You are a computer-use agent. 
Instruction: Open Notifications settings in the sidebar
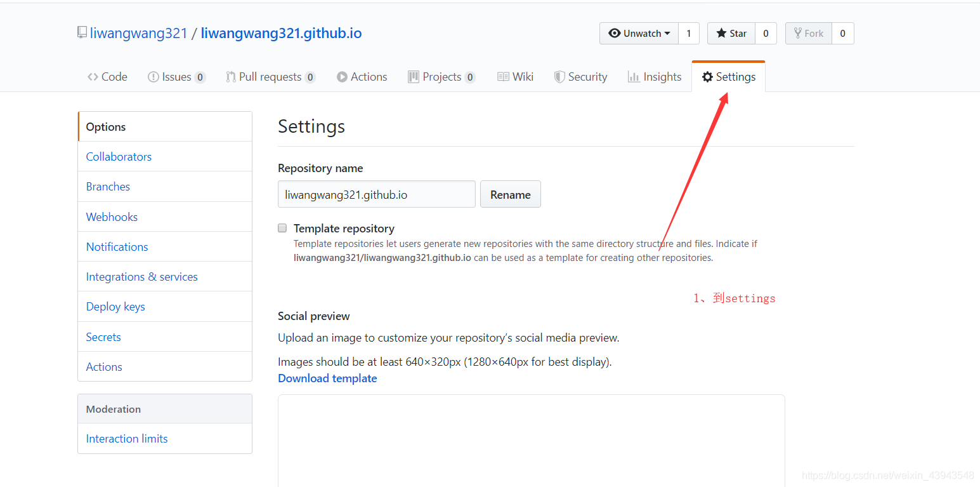coord(165,247)
